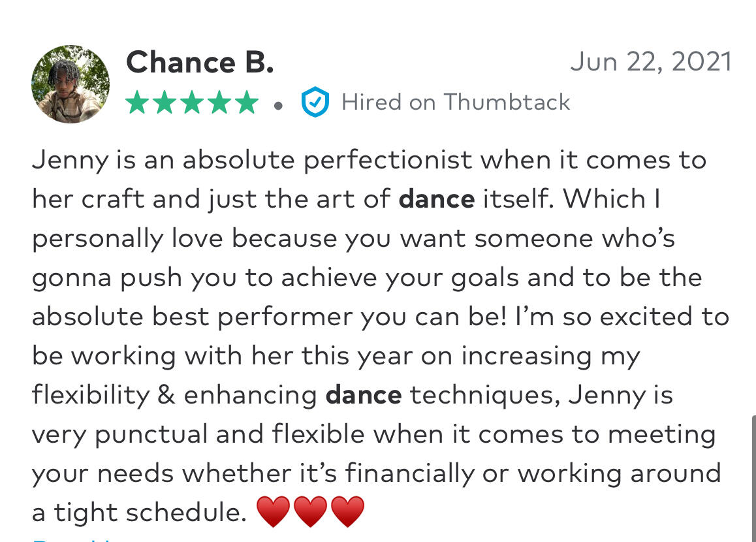Tap the middle red heart emoji
The width and height of the screenshot is (756, 542).
pyautogui.click(x=310, y=511)
